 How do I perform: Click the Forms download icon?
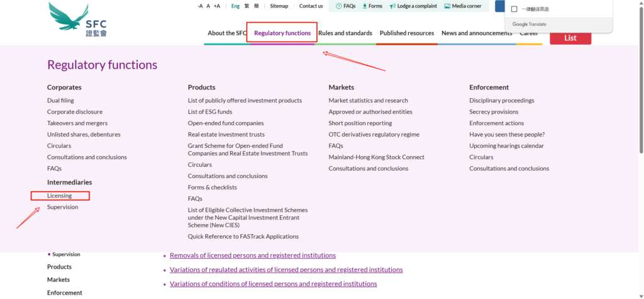[x=365, y=6]
